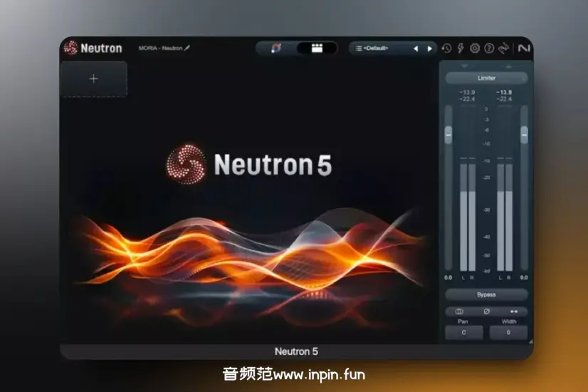Viewport: 588px width, 392px height.
Task: Click the Pan value field
Action: point(463,333)
